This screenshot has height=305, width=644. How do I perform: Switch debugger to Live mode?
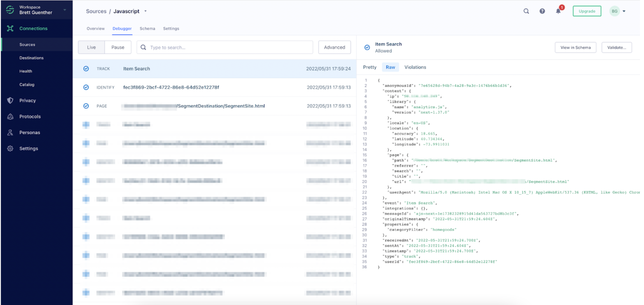click(x=91, y=47)
